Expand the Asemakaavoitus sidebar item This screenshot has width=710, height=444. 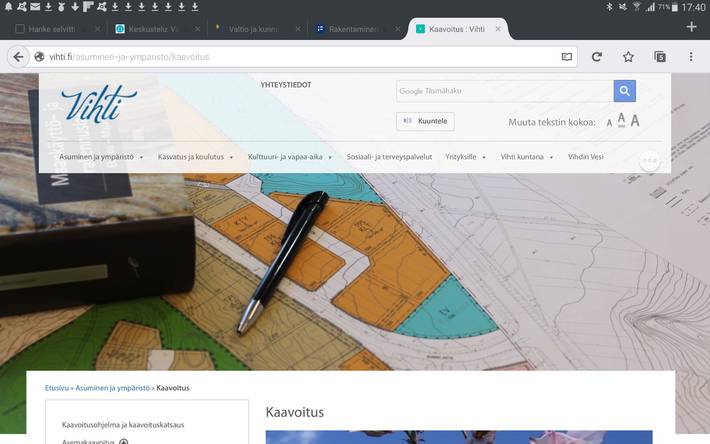click(x=123, y=440)
